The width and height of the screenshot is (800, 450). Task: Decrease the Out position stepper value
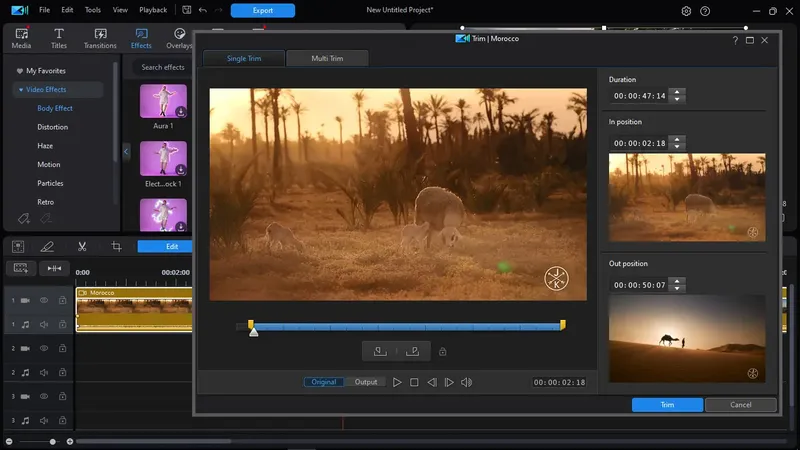pyautogui.click(x=678, y=289)
